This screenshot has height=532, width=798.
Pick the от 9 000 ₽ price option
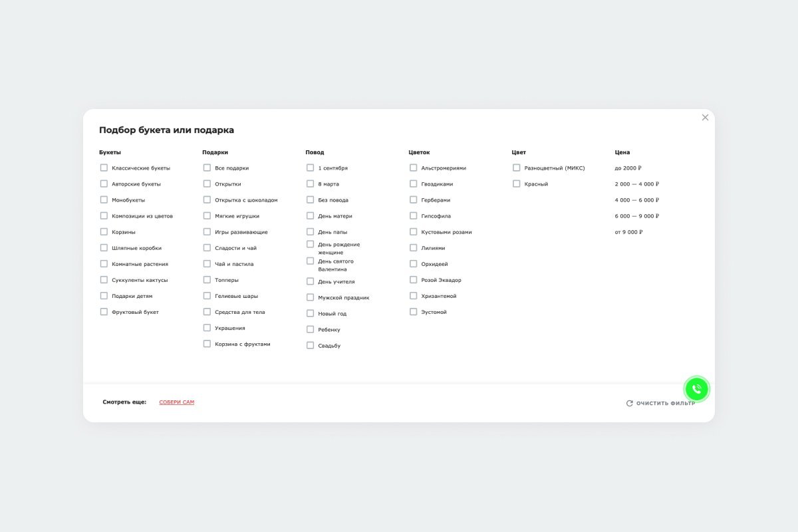pyautogui.click(x=628, y=232)
